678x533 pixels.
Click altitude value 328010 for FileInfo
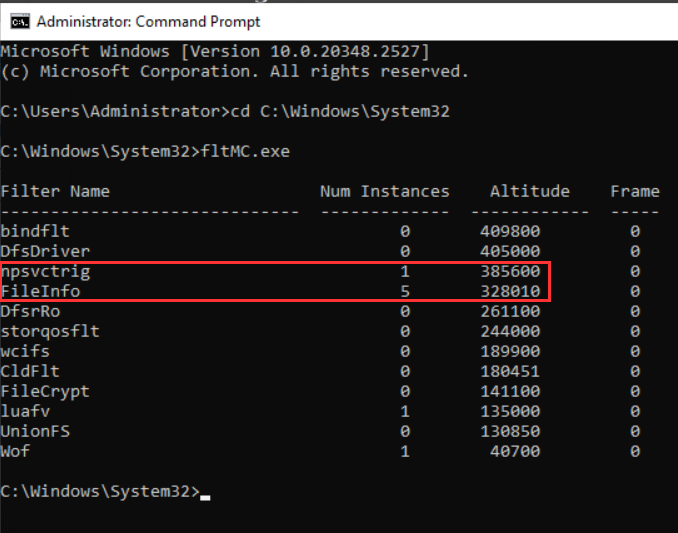pos(510,291)
